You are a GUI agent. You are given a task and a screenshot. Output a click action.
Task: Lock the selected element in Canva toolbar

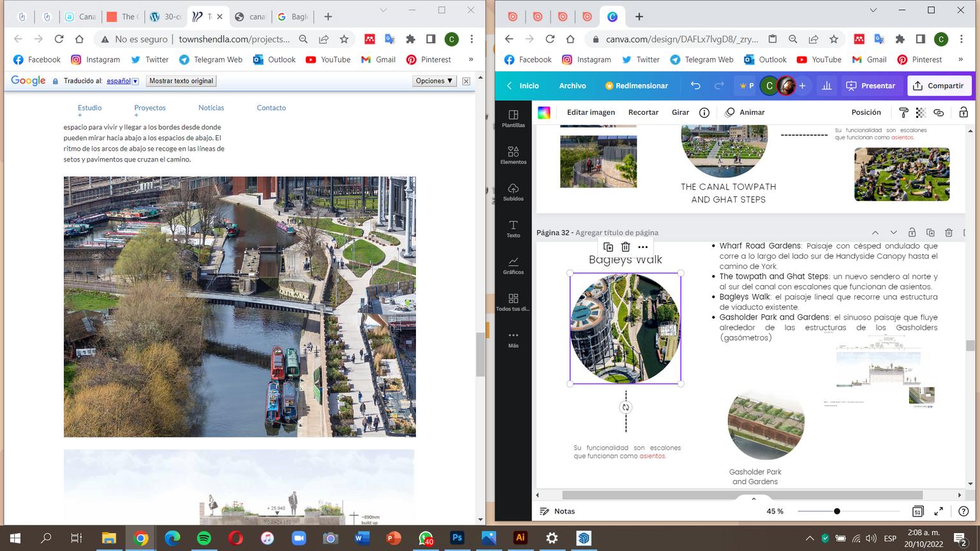point(963,112)
